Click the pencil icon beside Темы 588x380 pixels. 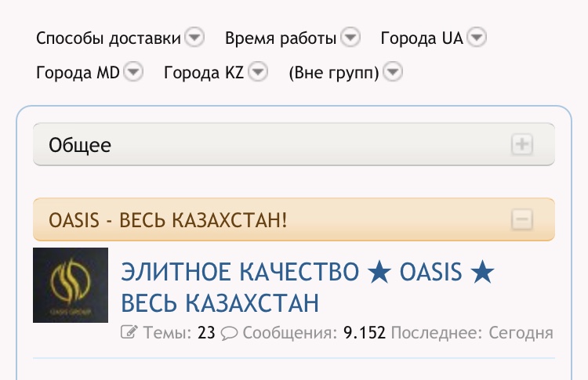129,333
